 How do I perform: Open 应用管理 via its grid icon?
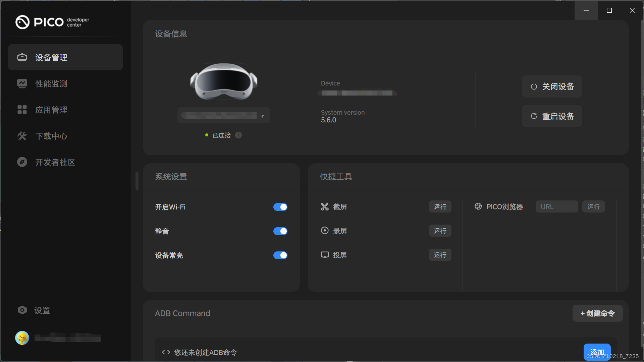point(22,110)
